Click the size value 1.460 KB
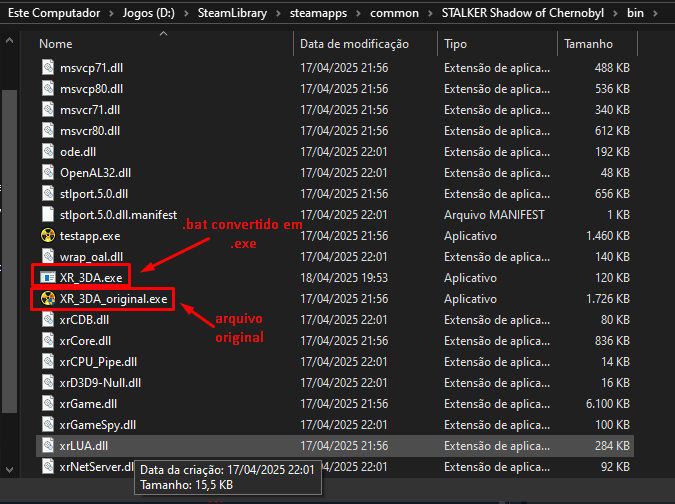 click(x=608, y=235)
